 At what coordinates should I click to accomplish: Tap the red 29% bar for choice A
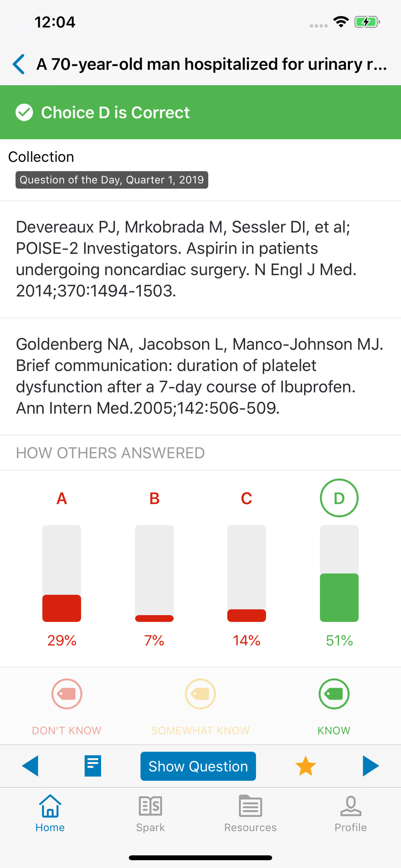62,608
